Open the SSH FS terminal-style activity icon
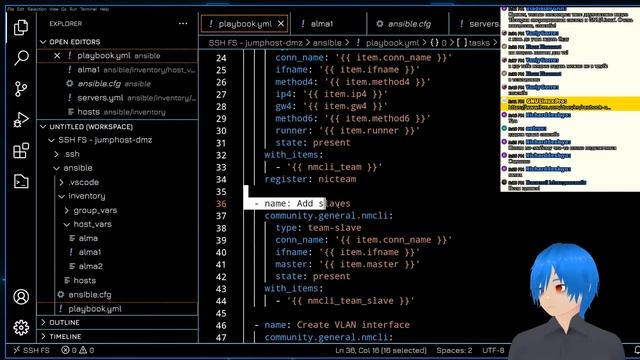The image size is (640, 360). tap(21, 181)
